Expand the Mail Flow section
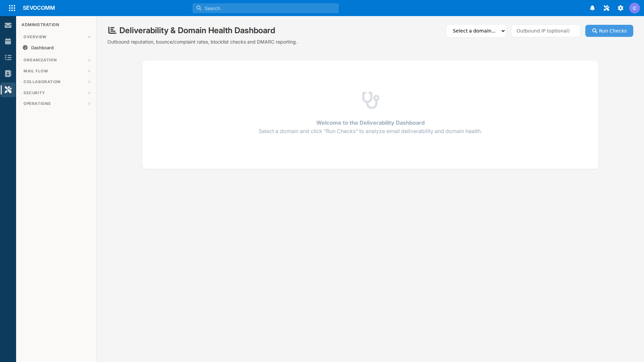Screen dimensions: 644x362 pos(56,71)
